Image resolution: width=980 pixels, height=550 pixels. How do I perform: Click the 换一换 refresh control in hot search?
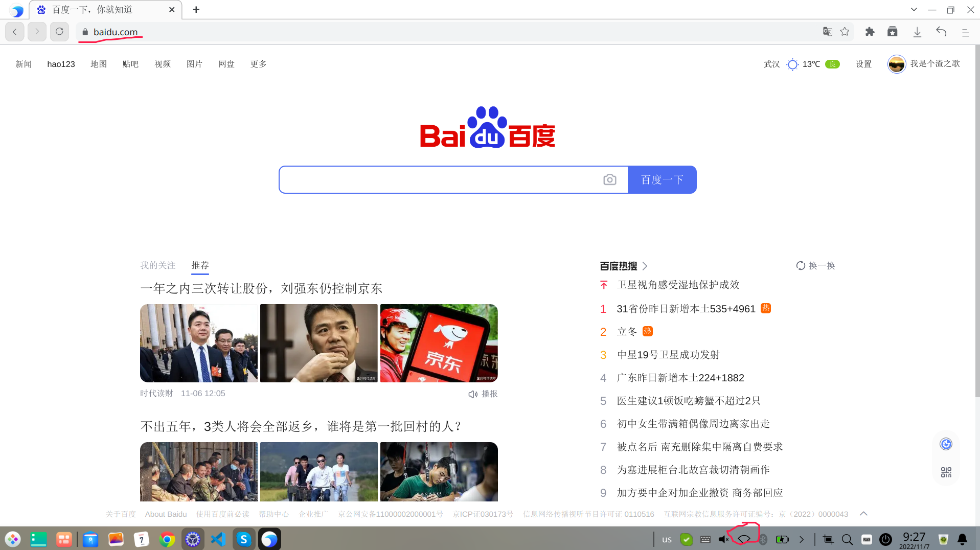(x=815, y=266)
